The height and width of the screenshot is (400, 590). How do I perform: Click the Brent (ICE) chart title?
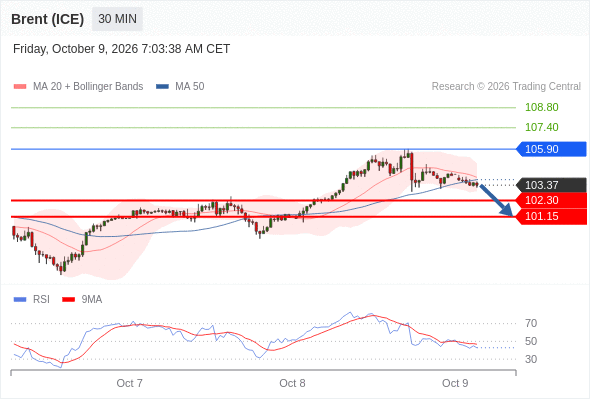coord(47,19)
